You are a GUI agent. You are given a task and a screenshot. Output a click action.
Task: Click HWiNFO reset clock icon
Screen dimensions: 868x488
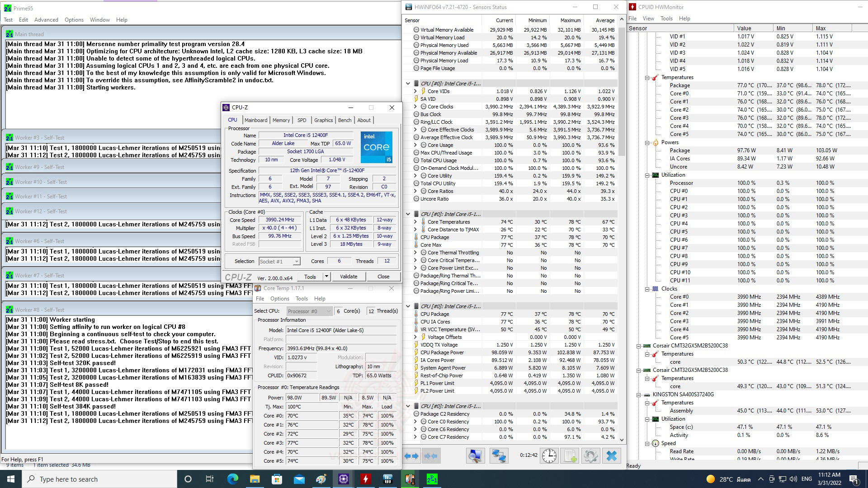[549, 456]
